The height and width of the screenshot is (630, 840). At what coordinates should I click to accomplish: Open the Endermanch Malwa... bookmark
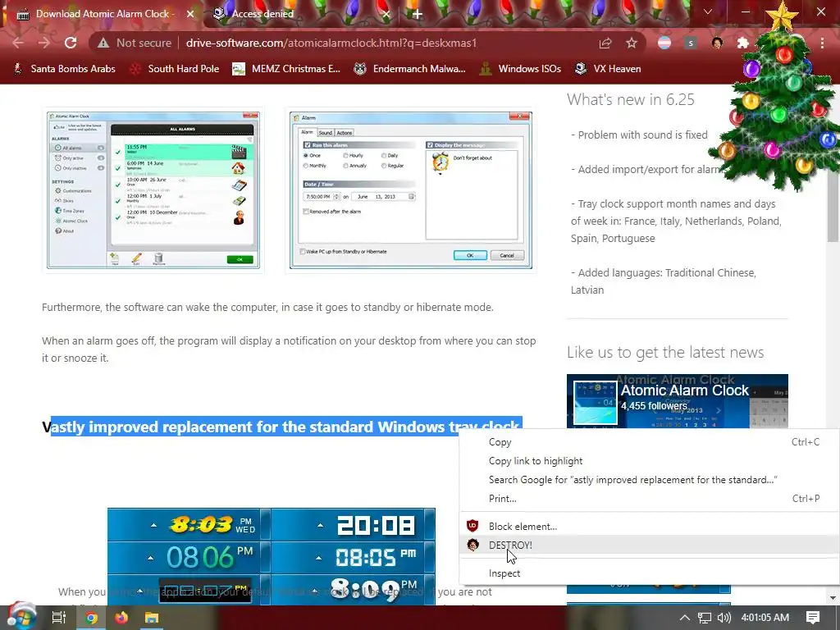click(410, 69)
